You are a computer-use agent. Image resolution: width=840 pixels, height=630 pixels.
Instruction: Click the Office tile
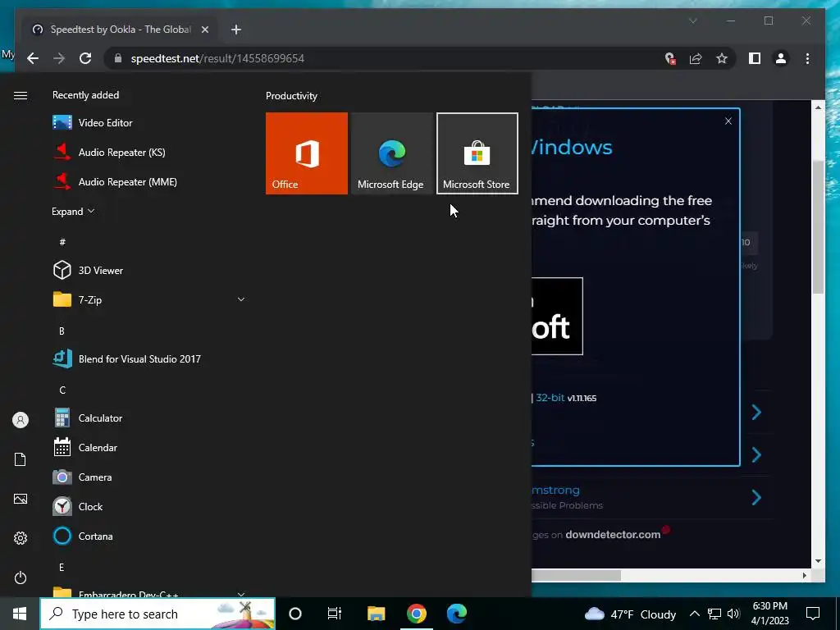(x=307, y=153)
